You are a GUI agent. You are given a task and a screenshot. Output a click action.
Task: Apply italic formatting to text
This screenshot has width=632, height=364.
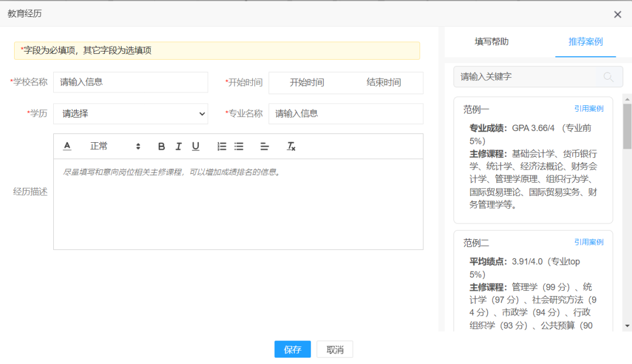178,146
